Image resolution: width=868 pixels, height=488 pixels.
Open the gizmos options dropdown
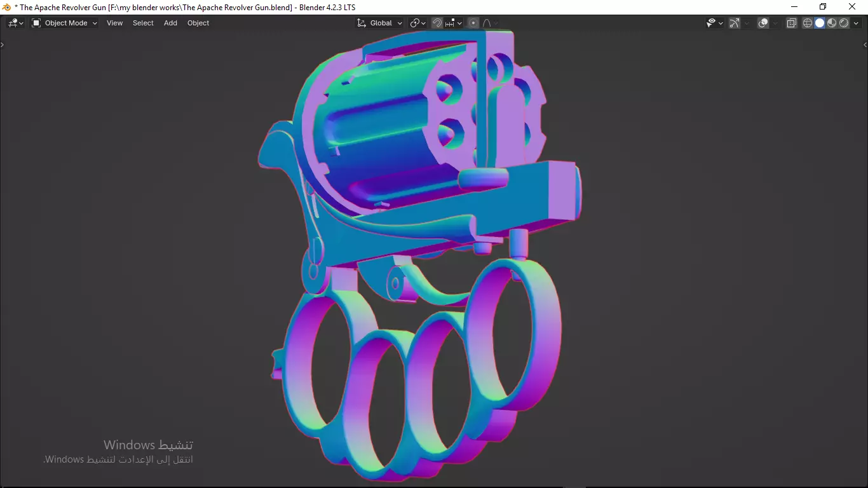(747, 23)
